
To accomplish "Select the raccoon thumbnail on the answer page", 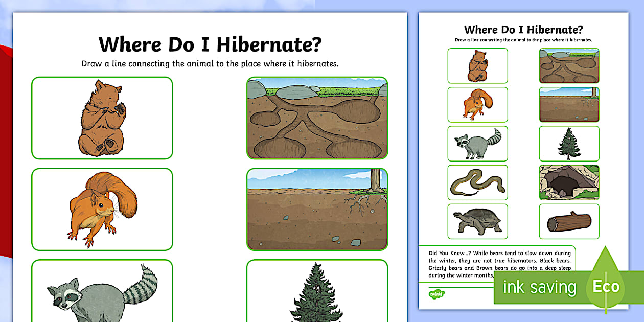I will coord(477,144).
